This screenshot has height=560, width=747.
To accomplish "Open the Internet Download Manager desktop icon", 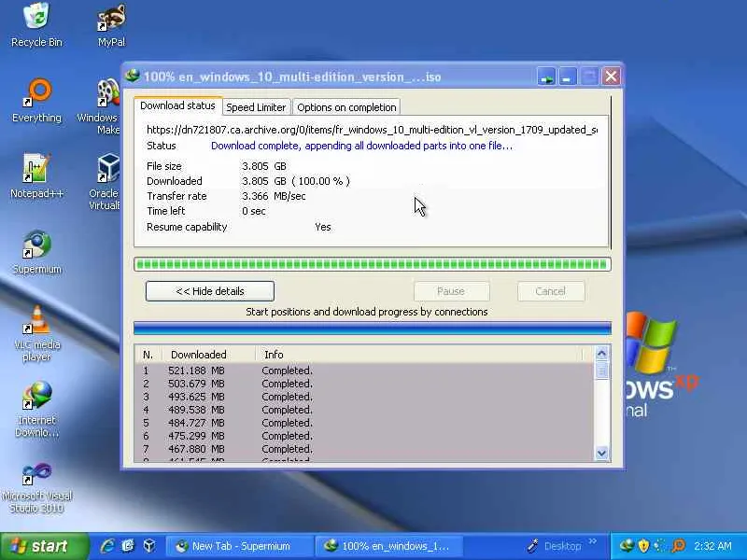I will [x=36, y=409].
